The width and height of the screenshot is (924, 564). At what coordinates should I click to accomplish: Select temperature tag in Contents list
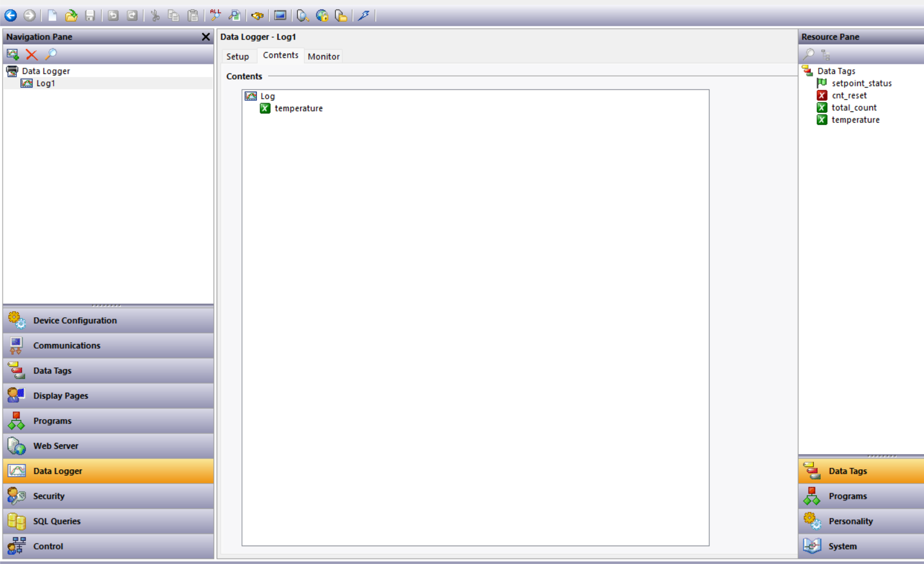tap(298, 108)
